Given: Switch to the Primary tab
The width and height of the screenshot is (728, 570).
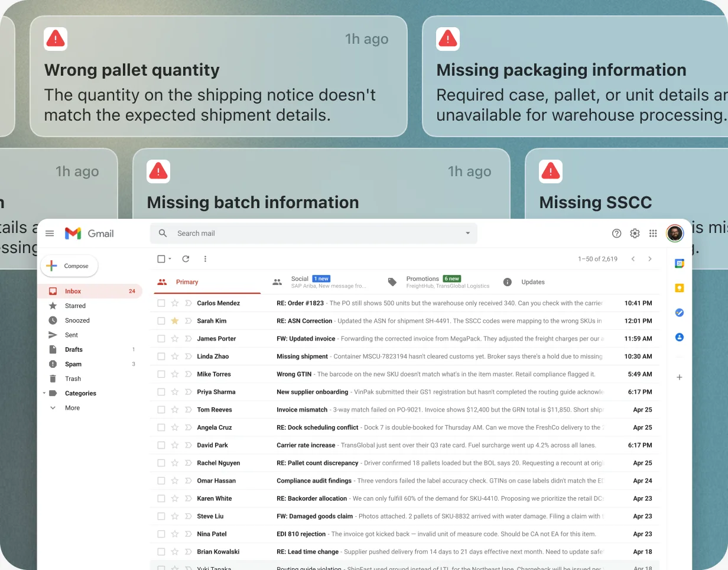Looking at the screenshot, I should click(x=207, y=282).
